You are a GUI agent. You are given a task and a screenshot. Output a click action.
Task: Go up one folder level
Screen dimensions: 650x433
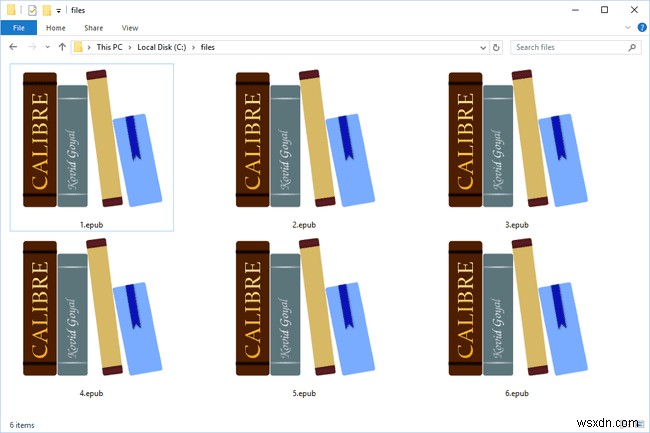click(62, 47)
